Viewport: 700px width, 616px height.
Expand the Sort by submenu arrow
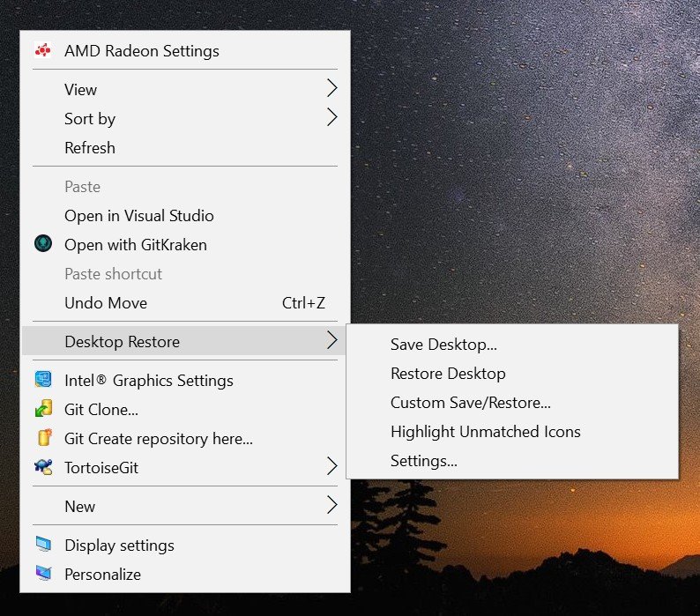click(331, 118)
